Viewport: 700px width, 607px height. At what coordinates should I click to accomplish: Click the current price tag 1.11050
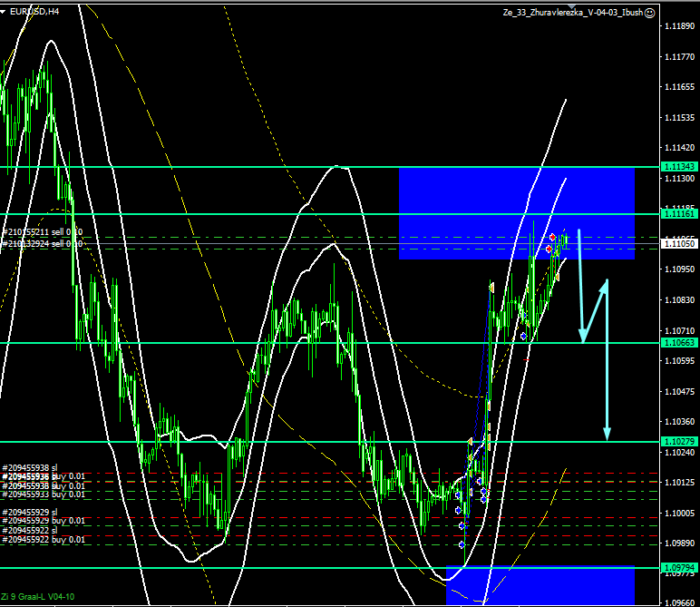click(x=679, y=243)
